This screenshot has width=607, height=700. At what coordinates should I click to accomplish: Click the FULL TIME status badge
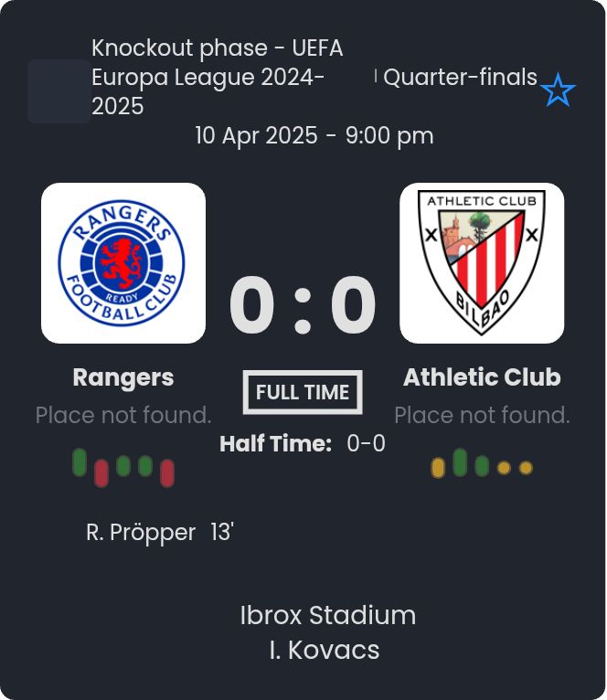tap(303, 392)
